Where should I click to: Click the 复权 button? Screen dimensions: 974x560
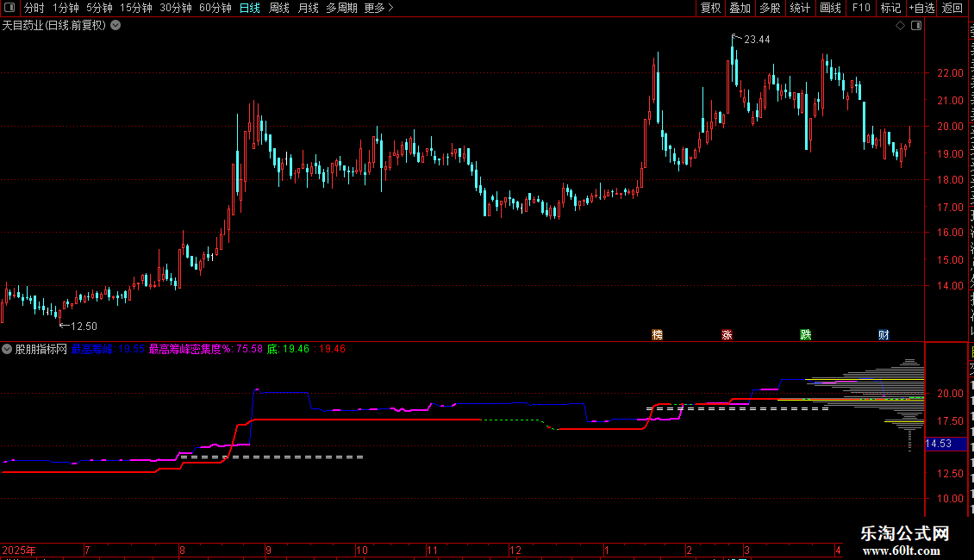(x=710, y=8)
